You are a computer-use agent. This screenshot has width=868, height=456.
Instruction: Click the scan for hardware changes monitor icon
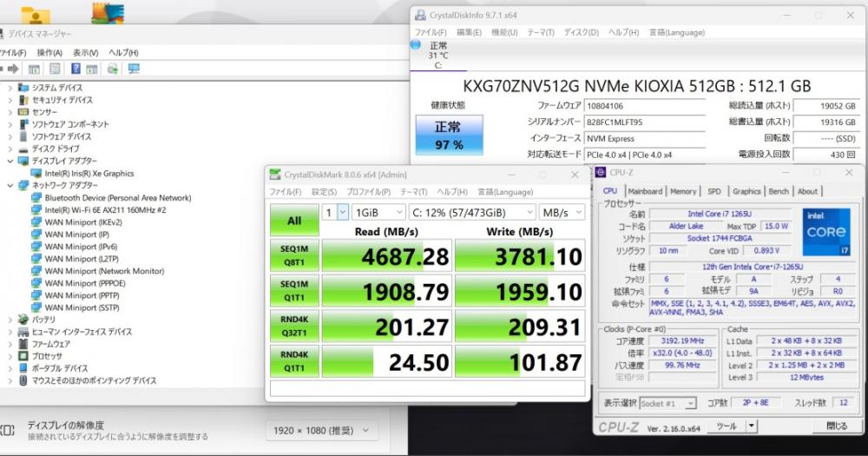click(134, 69)
